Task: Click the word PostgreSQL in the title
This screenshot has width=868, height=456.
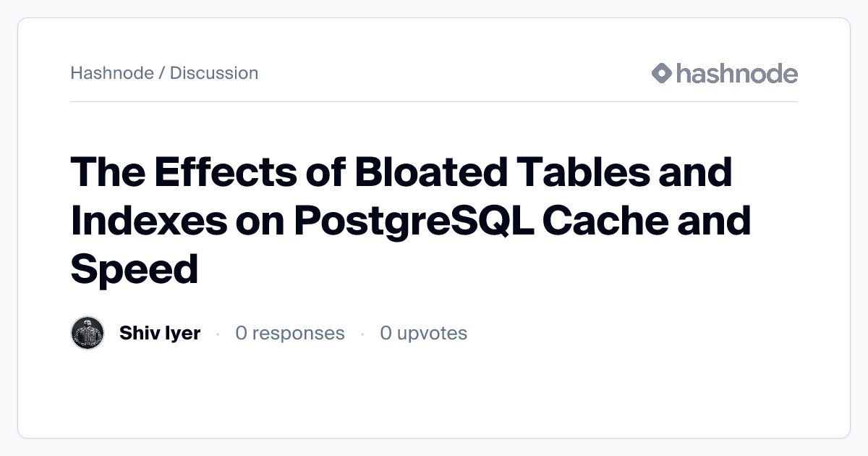Action: pos(414,221)
